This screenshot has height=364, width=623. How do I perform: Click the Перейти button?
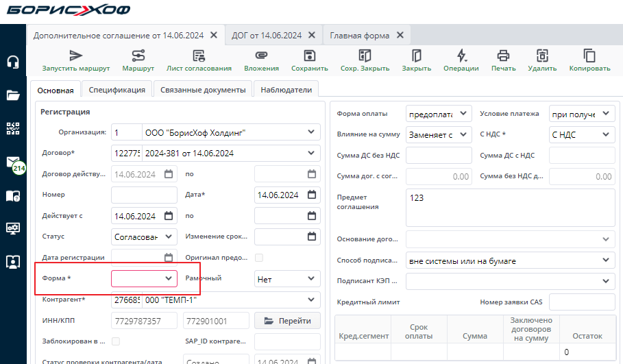[287, 321]
